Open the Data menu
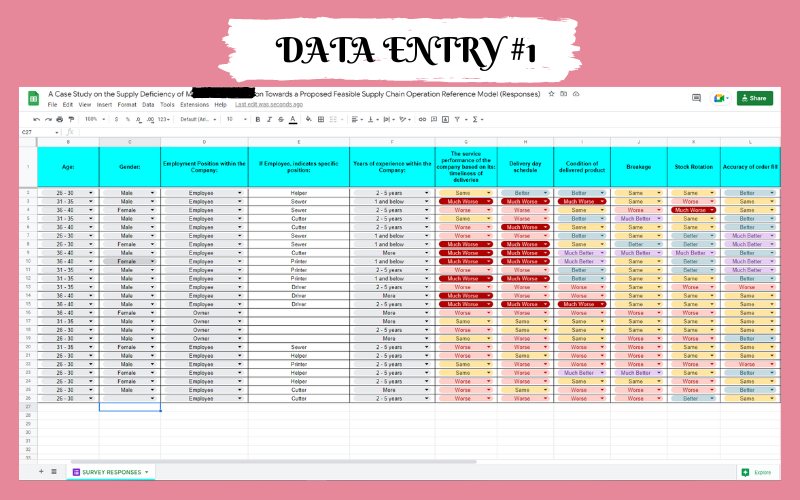This screenshot has width=800, height=500. click(x=148, y=105)
